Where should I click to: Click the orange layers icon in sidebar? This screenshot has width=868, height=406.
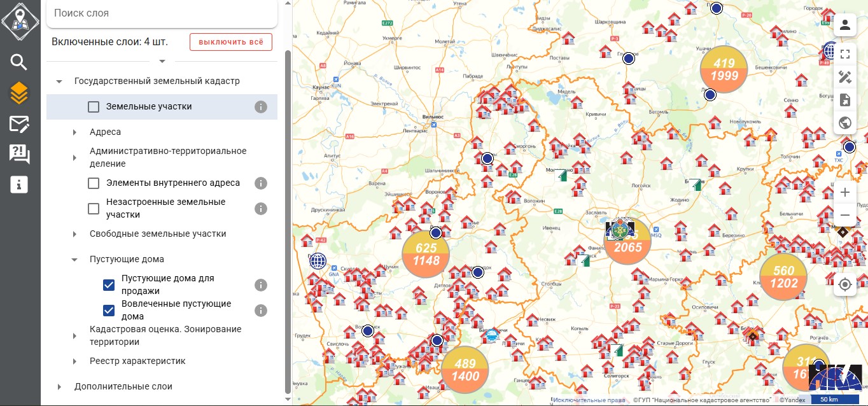19,93
